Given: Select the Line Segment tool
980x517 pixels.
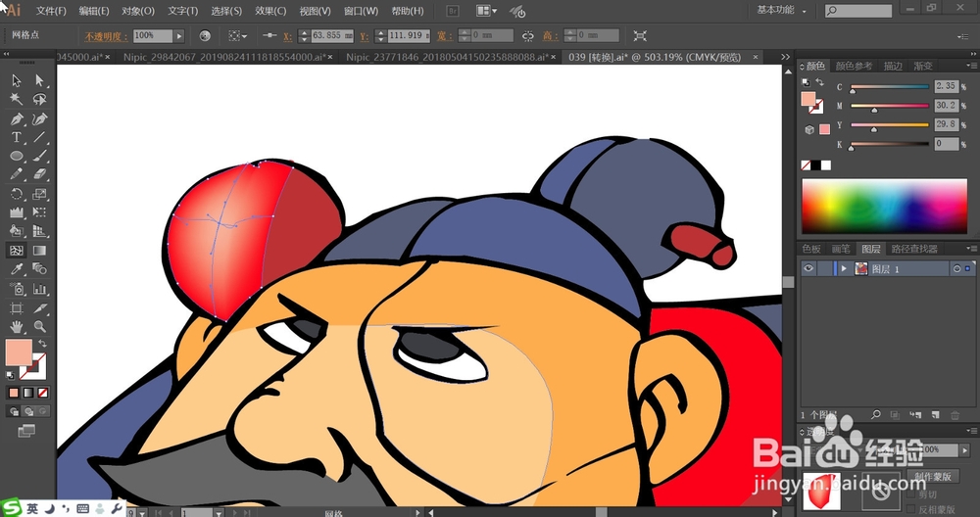Looking at the screenshot, I should click(x=39, y=137).
